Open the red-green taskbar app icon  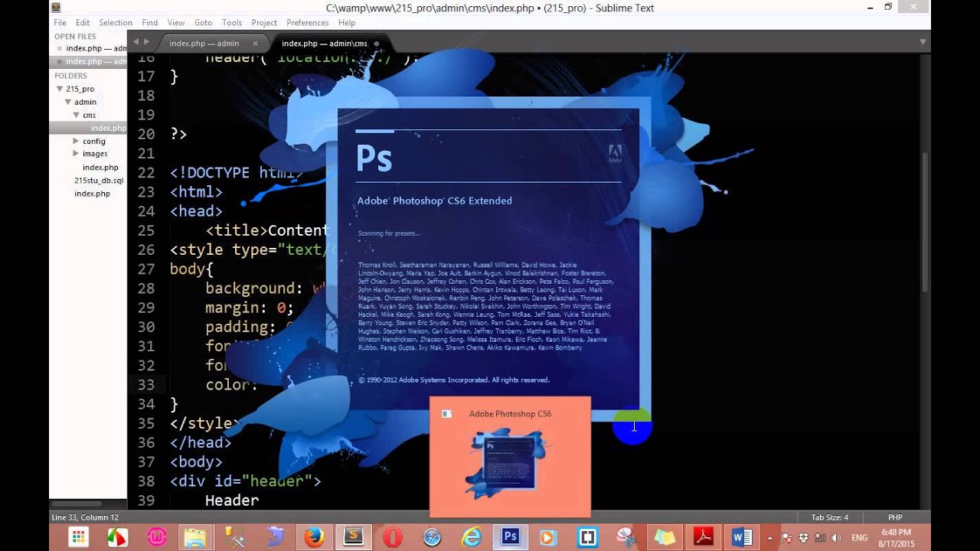pyautogui.click(x=117, y=537)
